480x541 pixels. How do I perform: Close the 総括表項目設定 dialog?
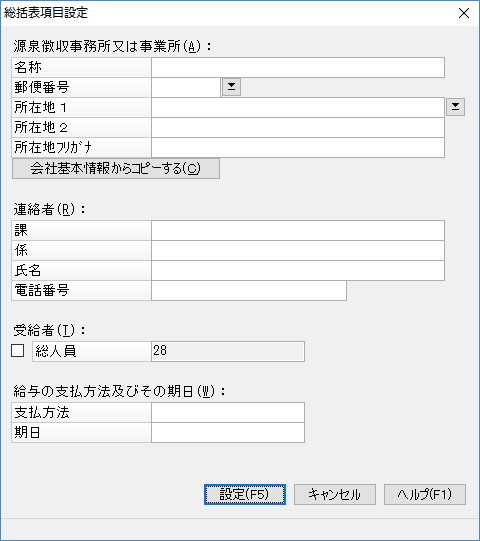[x=464, y=13]
